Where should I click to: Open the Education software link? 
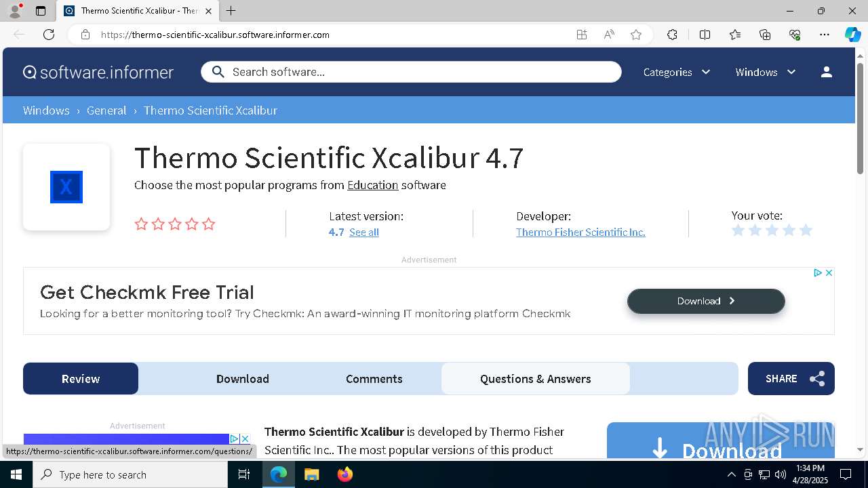[x=372, y=185]
